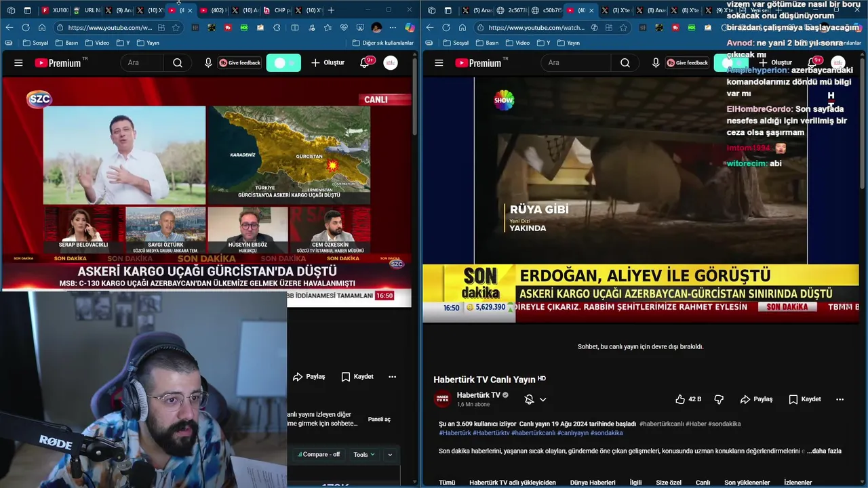Image resolution: width=868 pixels, height=488 pixels.
Task: Start voice search in left window
Action: 208,63
